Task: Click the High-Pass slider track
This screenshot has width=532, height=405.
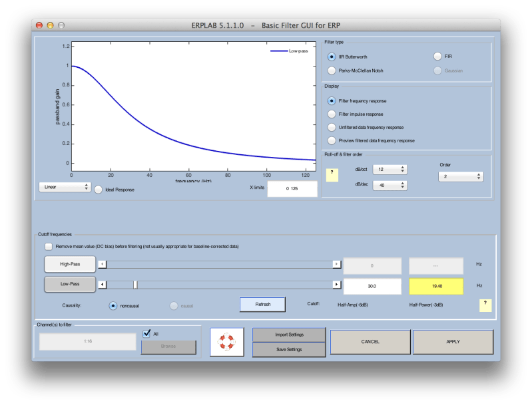Action: [220, 265]
